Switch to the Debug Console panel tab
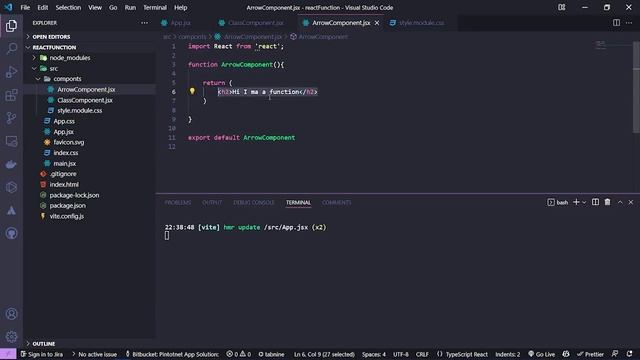The image size is (640, 360). pyautogui.click(x=253, y=202)
